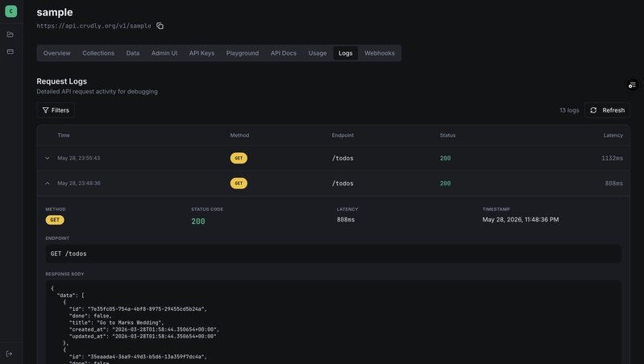Image resolution: width=644 pixels, height=364 pixels.
Task: Click the Time column header
Action: (x=64, y=135)
